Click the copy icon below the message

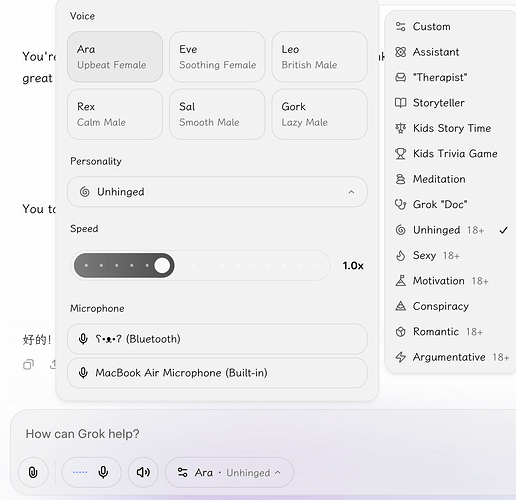click(28, 365)
